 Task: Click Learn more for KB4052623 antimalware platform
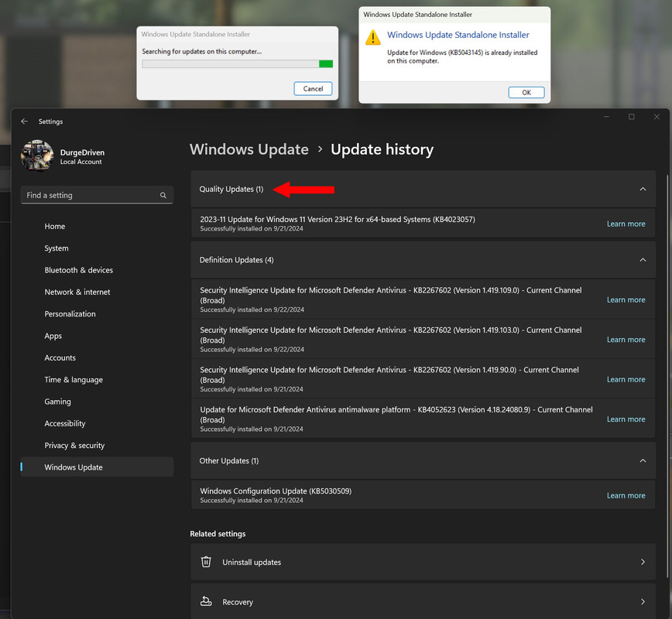point(626,419)
